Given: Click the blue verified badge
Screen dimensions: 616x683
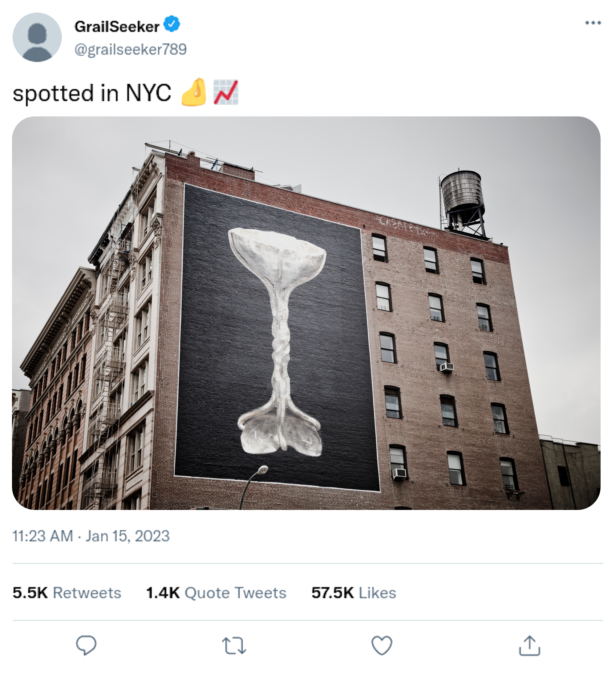Looking at the screenshot, I should [x=172, y=24].
